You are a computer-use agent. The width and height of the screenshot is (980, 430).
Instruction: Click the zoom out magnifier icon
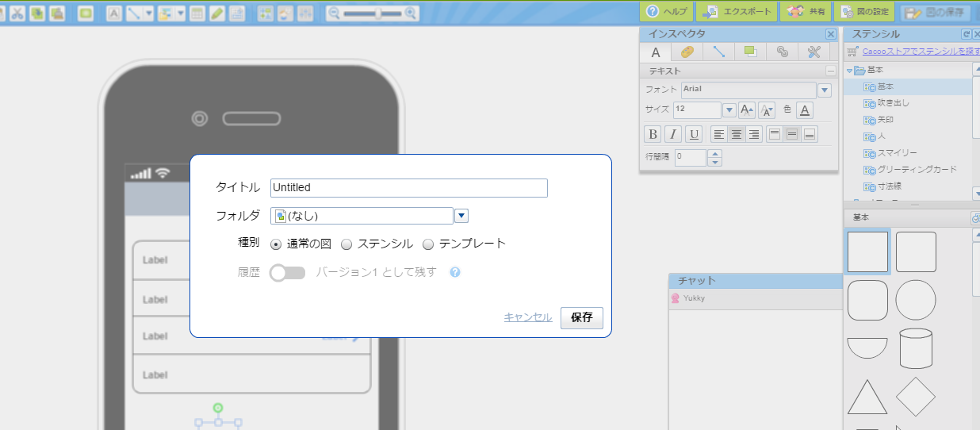pyautogui.click(x=334, y=13)
